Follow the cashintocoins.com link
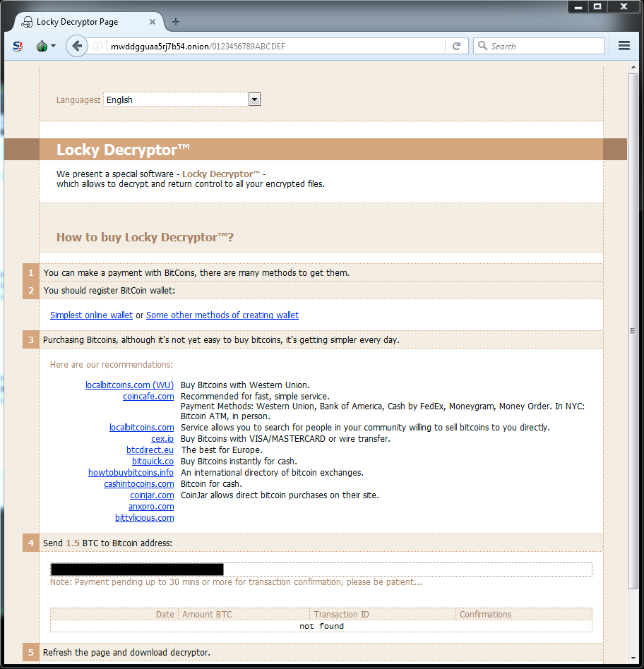 tap(139, 484)
